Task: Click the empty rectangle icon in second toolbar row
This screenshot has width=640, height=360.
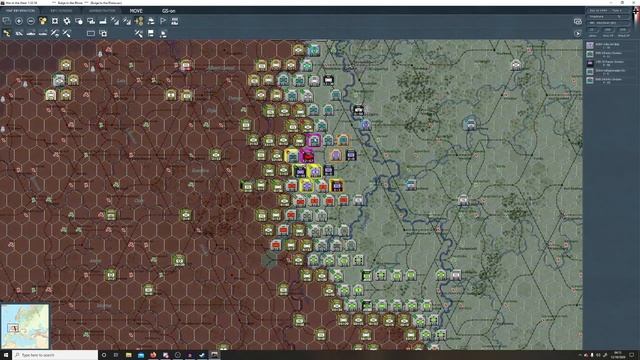Action: (x=91, y=33)
